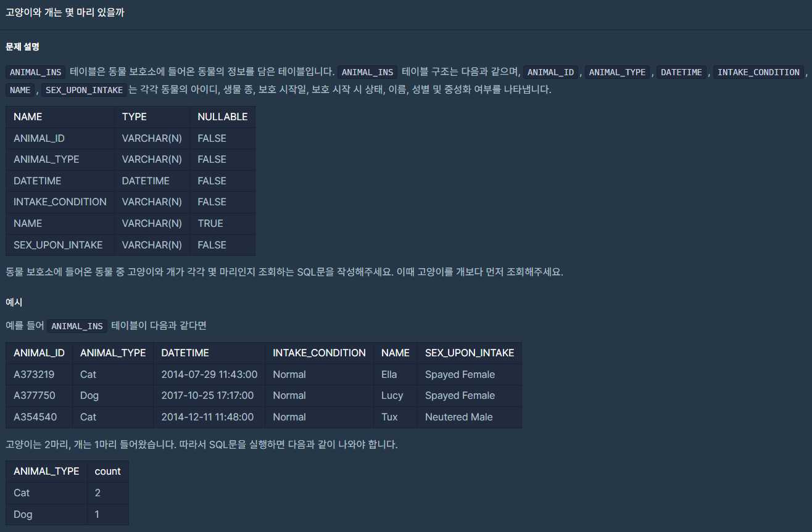
Task: Click the SEX_UPON_INTAKE code tag in the description
Action: (85, 90)
